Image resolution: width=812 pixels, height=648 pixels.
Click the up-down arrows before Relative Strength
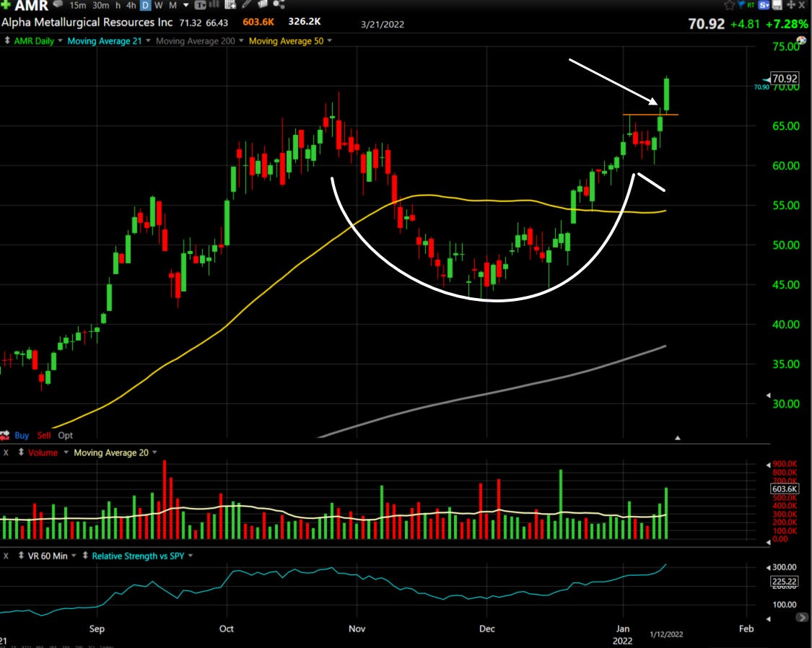[x=85, y=556]
